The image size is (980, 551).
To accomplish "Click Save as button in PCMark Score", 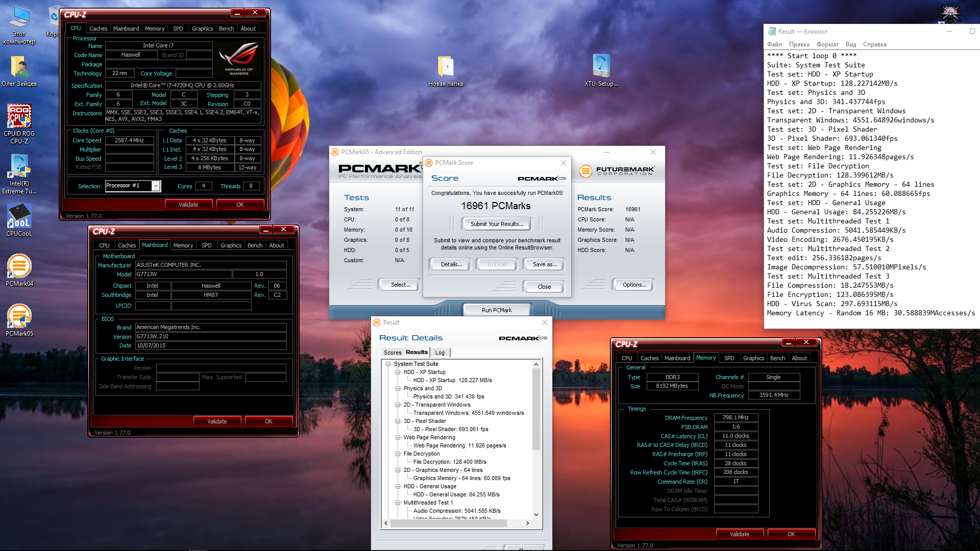I will (545, 264).
